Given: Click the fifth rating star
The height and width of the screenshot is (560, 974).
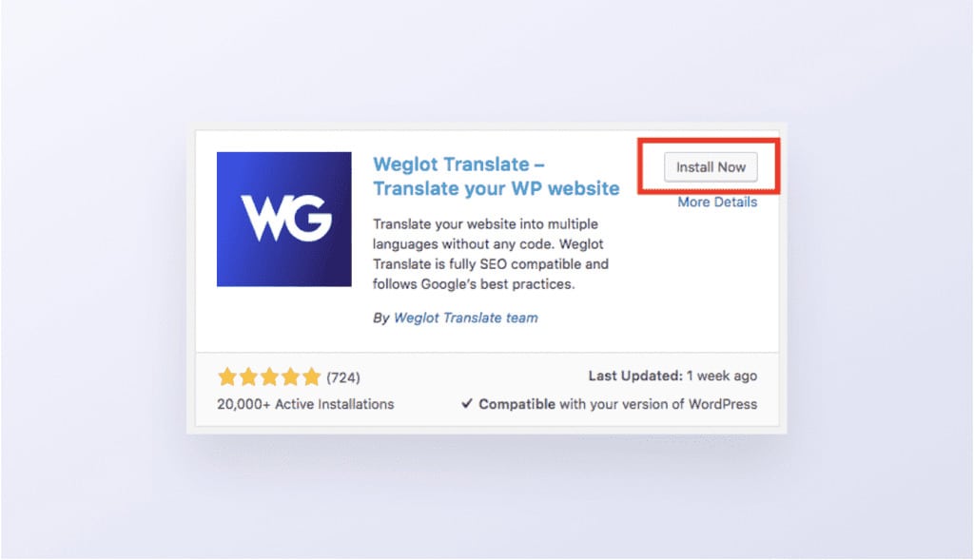Looking at the screenshot, I should tap(312, 377).
